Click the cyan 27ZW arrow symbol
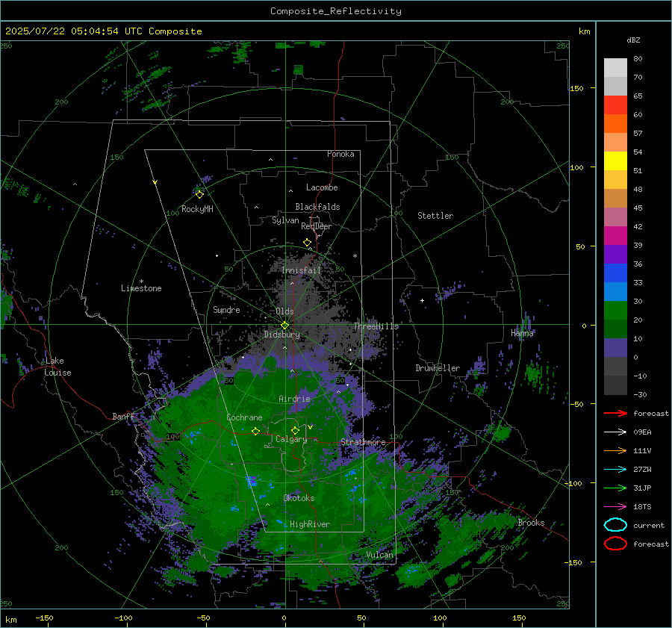The height and width of the screenshot is (628, 672). click(615, 470)
